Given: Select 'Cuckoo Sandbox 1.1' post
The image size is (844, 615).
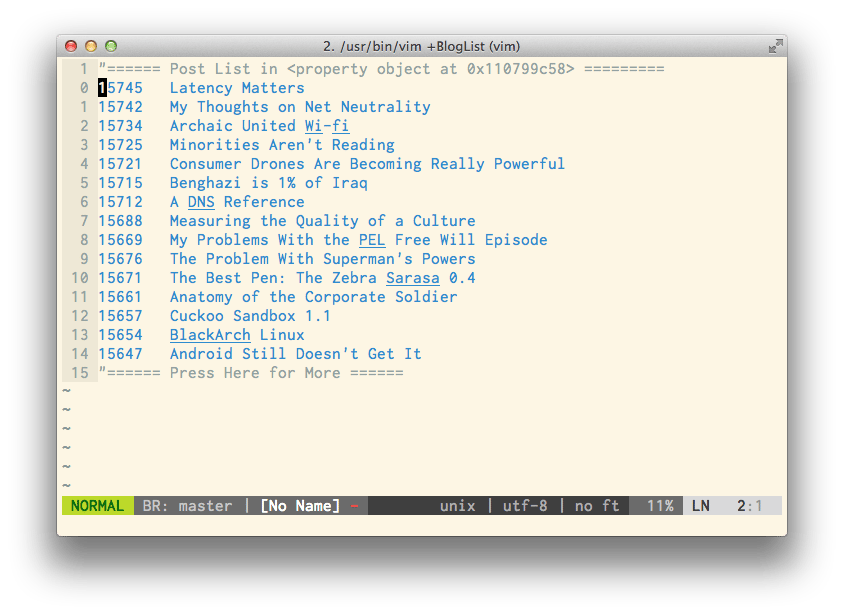Looking at the screenshot, I should (x=250, y=316).
